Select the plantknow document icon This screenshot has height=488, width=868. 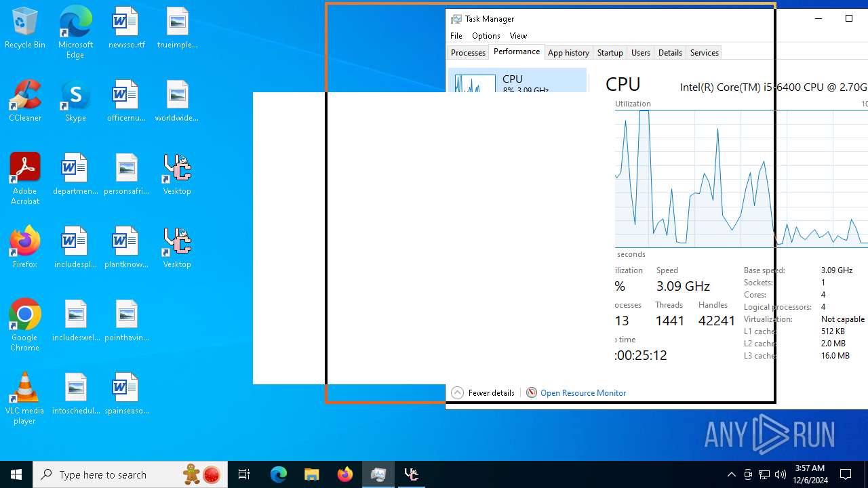tap(126, 248)
